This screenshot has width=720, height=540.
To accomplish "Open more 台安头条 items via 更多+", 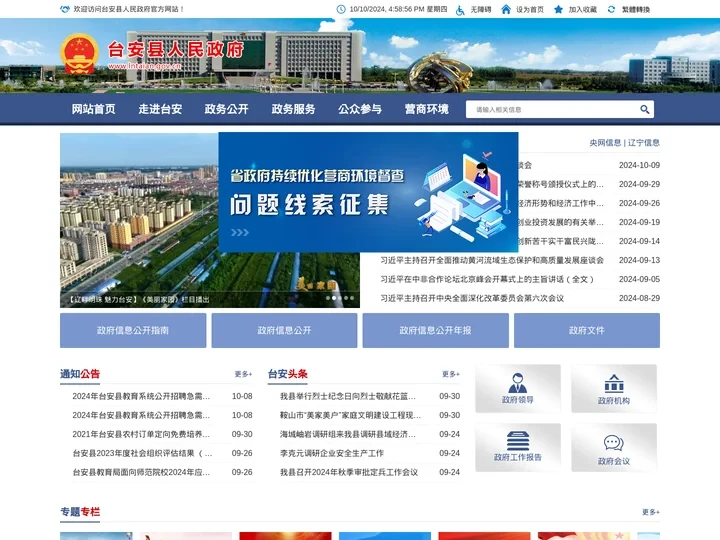I will point(451,374).
